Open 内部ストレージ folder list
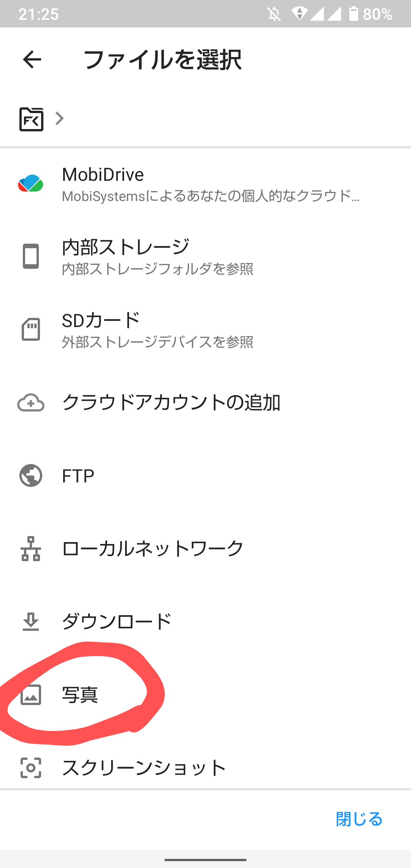This screenshot has height=868, width=411. coord(158,257)
